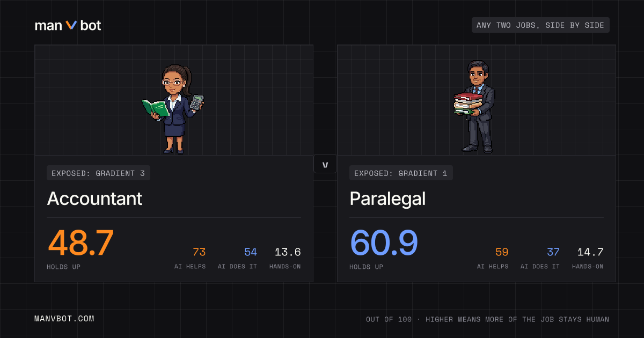This screenshot has height=338, width=644.
Task: Open the Accountant job title
Action: click(x=94, y=199)
